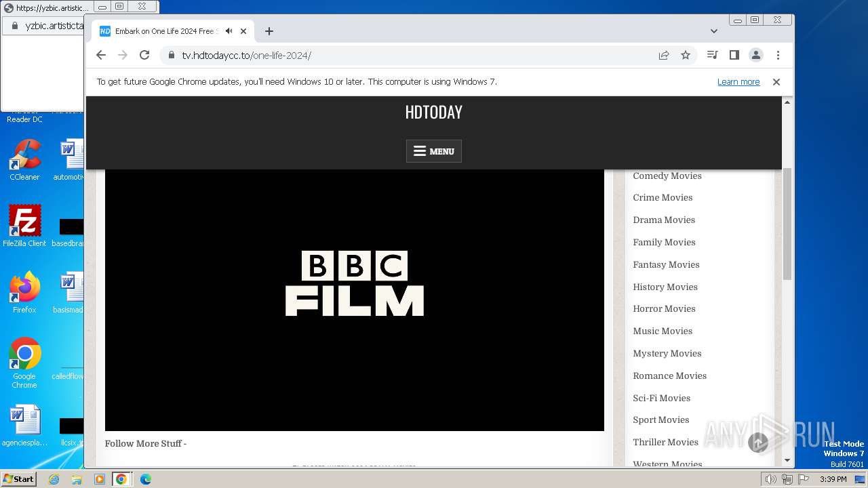Open FileZilla Client desktop shortcut
Screen dimensions: 868x488
point(24,226)
